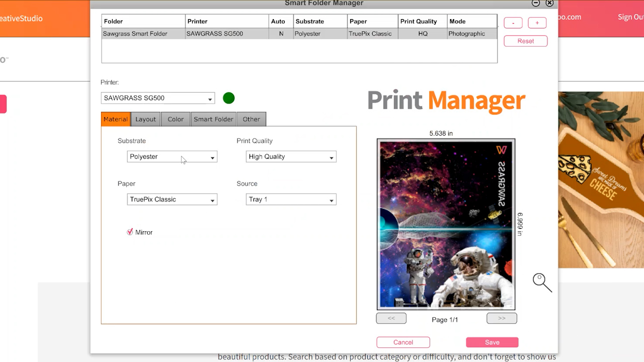Image resolution: width=644 pixels, height=362 pixels.
Task: Click the TruePix Classic table cell
Action: (373, 34)
